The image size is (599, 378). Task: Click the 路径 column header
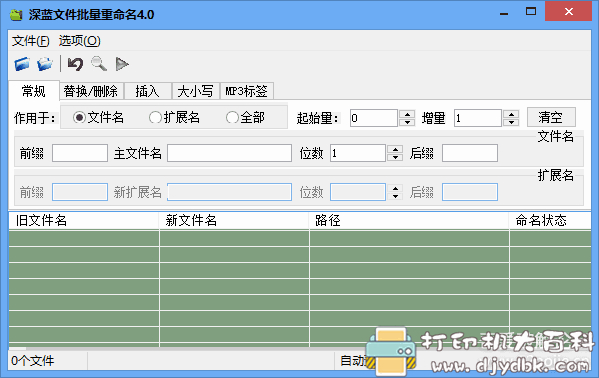[409, 221]
